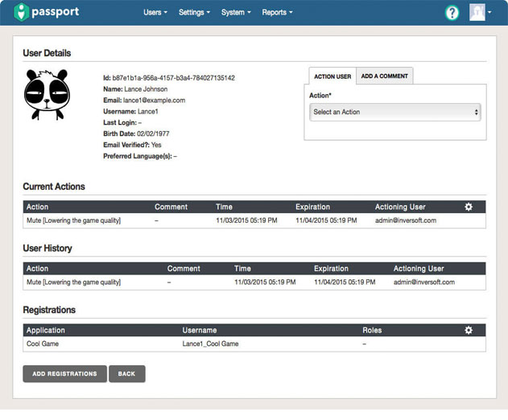This screenshot has width=508, height=420.
Task: Click the email lance1@example.com
Action: [154, 101]
